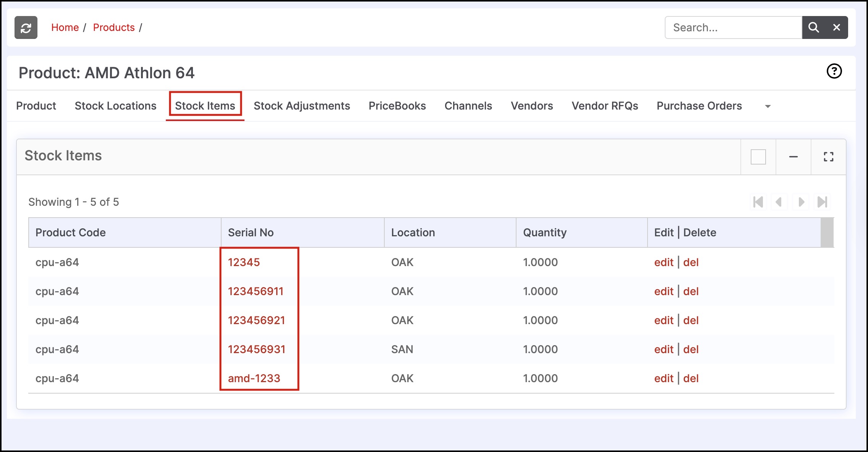Toggle the Stock Items panel checkbox
The height and width of the screenshot is (452, 868).
tap(758, 157)
